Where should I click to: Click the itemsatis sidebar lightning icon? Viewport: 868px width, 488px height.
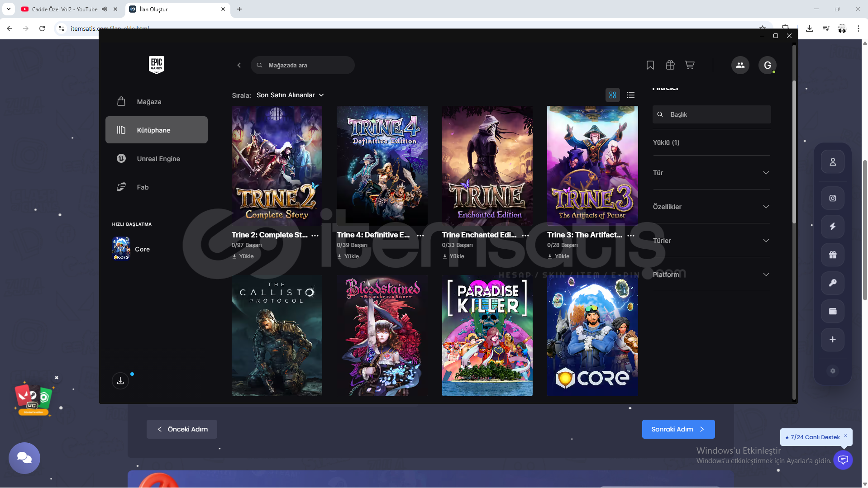833,227
